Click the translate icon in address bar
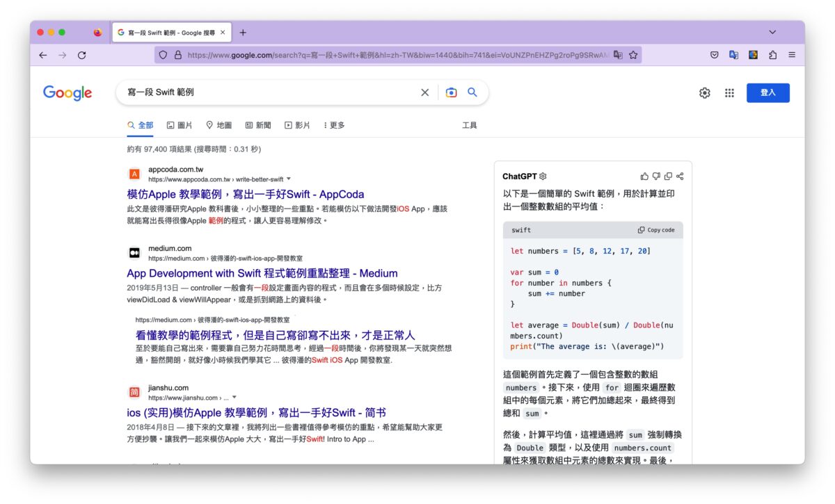Screen dimensions: 835x504 click(618, 55)
